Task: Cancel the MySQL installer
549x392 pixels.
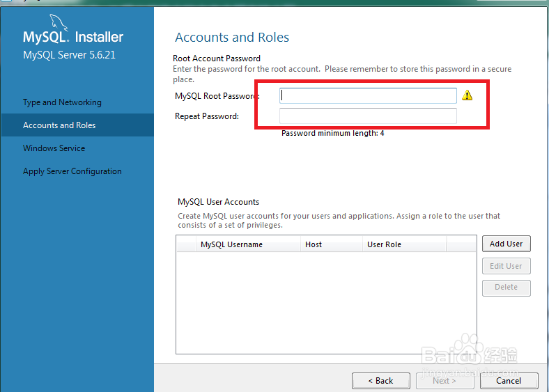Action: point(509,380)
